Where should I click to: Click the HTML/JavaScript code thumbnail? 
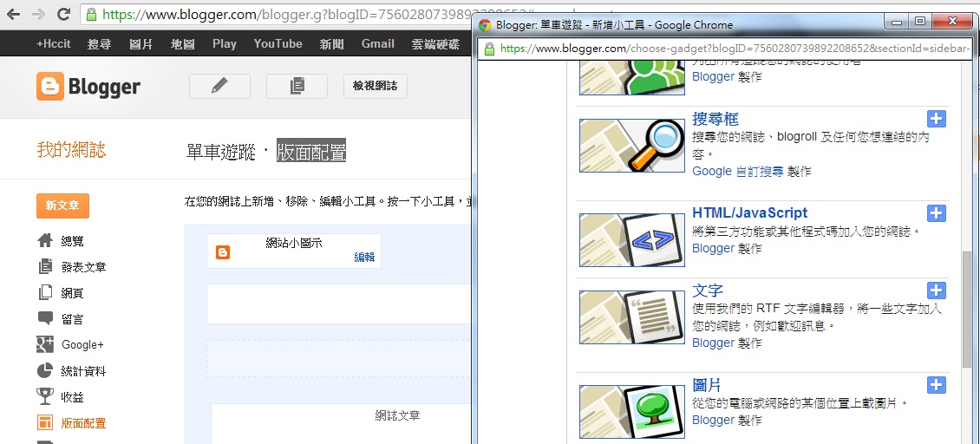coord(632,240)
